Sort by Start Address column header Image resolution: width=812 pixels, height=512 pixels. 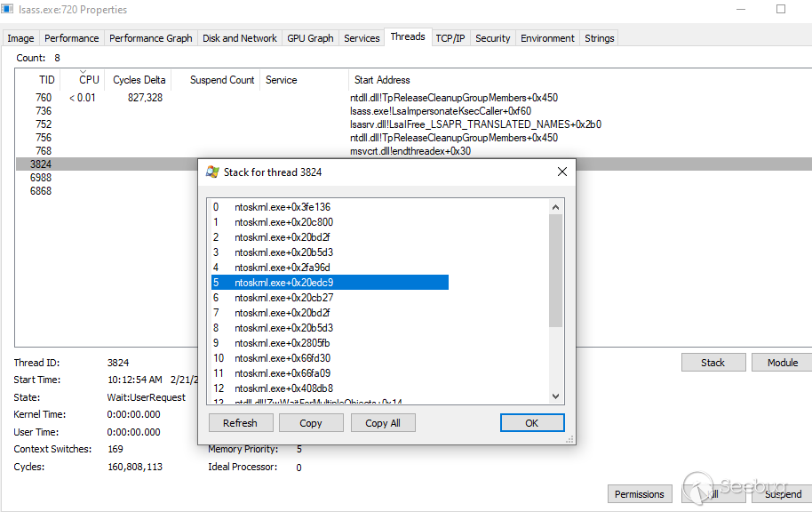382,80
